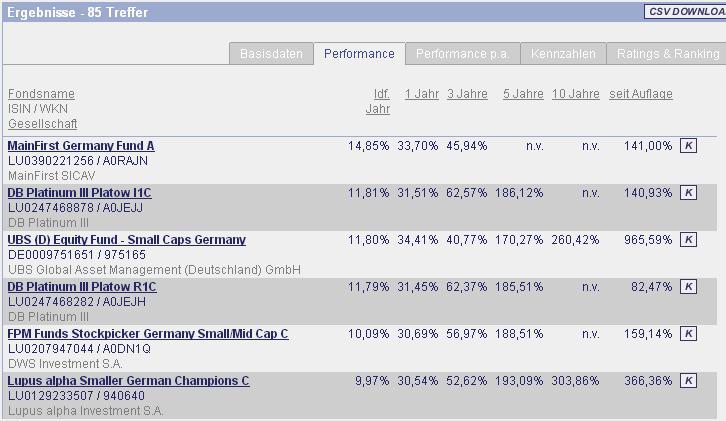Sort by seit Auflage column
This screenshot has width=726, height=421.
click(640, 94)
